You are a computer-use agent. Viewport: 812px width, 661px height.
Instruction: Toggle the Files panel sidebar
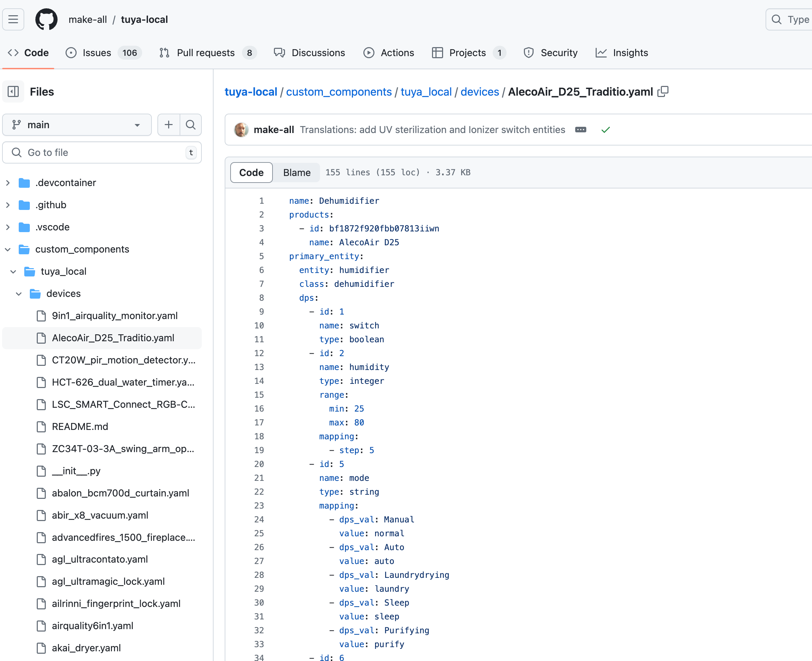tap(14, 92)
